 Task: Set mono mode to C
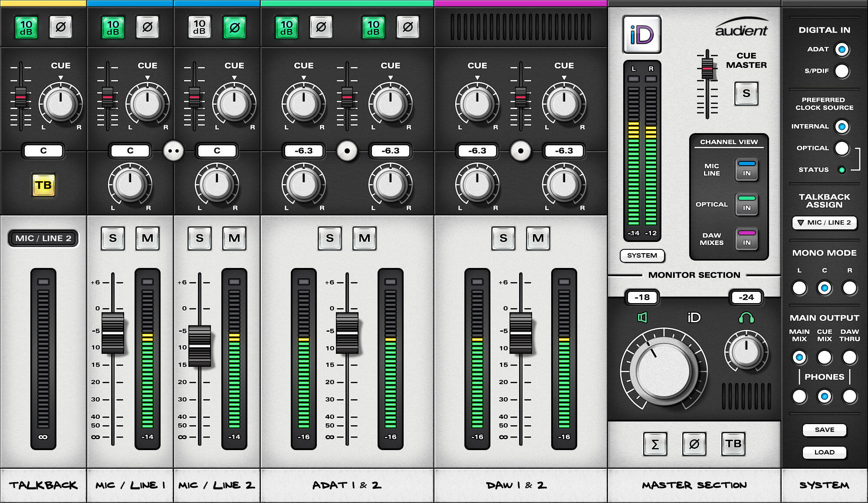click(825, 288)
